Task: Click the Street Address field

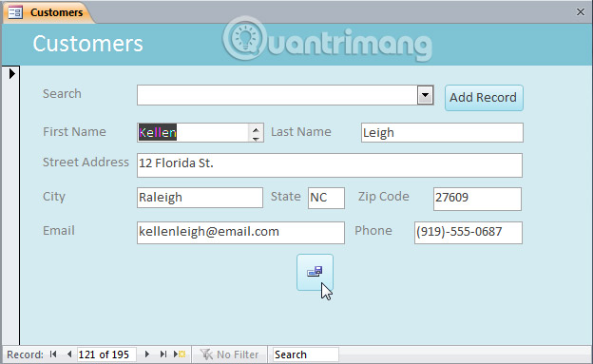Action: tap(330, 165)
